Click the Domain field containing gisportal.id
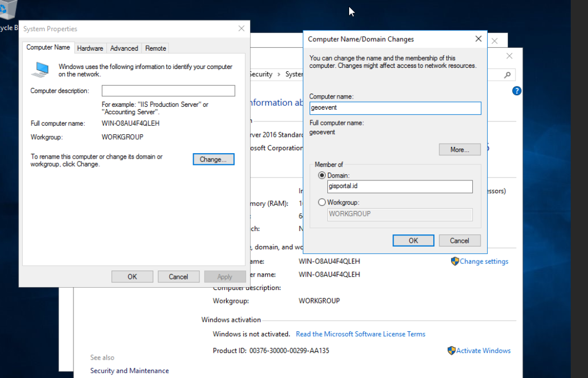This screenshot has width=588, height=378. tap(400, 186)
